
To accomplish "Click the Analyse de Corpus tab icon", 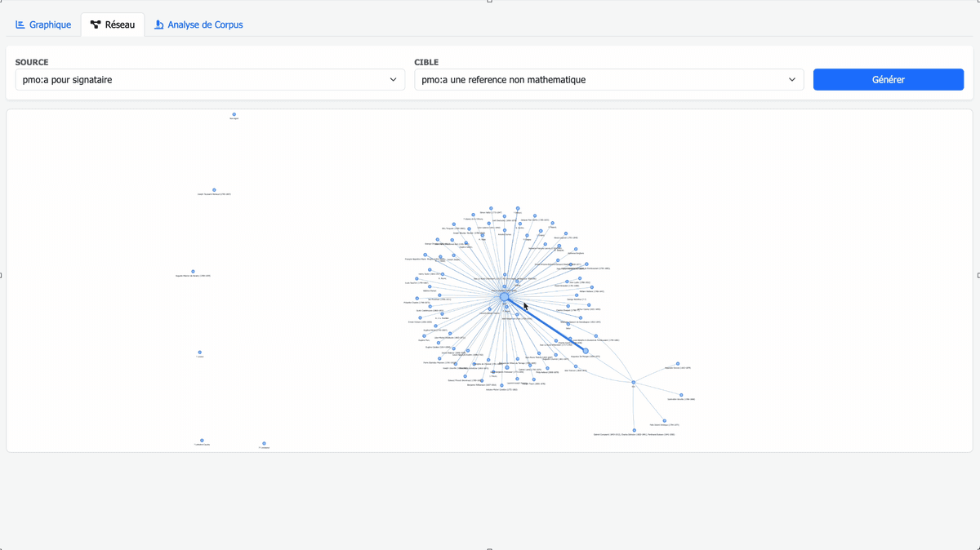I will click(159, 24).
